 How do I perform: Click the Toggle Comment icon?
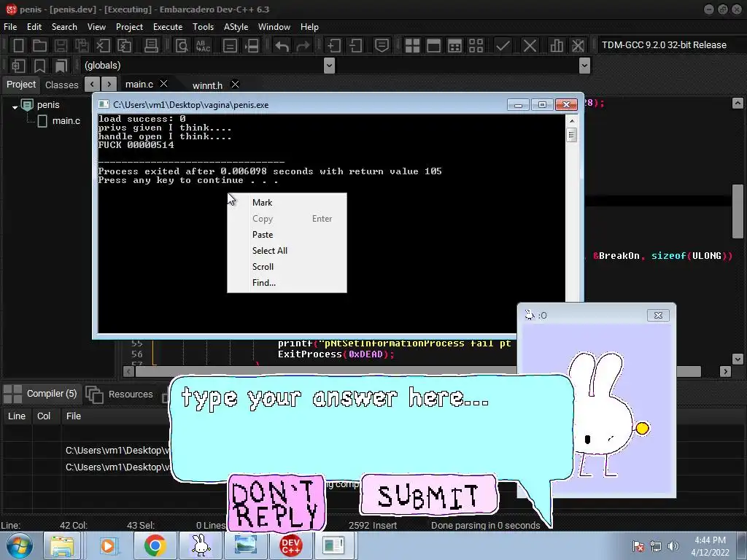(382, 46)
